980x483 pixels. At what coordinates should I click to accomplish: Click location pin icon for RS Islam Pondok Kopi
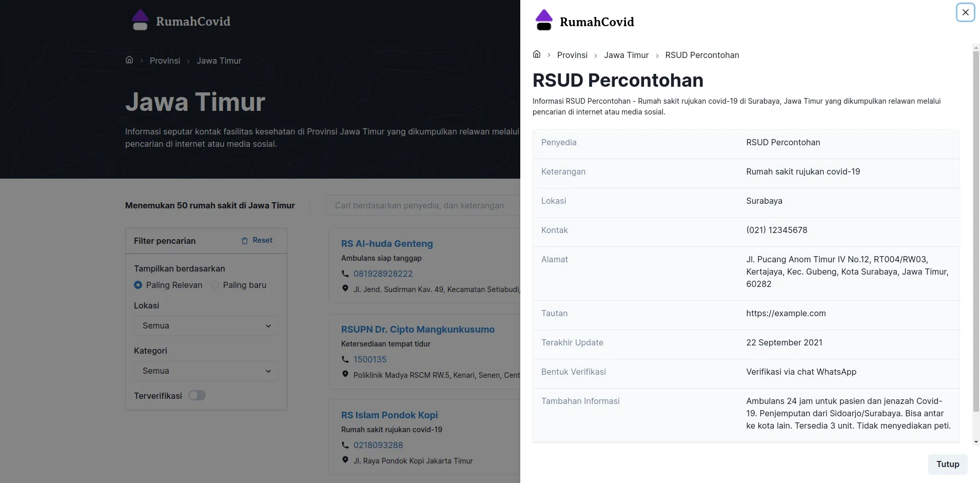(x=345, y=460)
